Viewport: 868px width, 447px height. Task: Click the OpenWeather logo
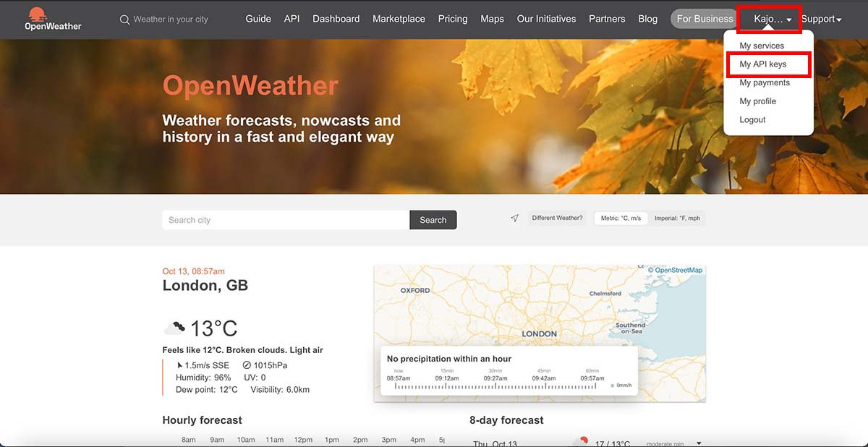click(53, 19)
